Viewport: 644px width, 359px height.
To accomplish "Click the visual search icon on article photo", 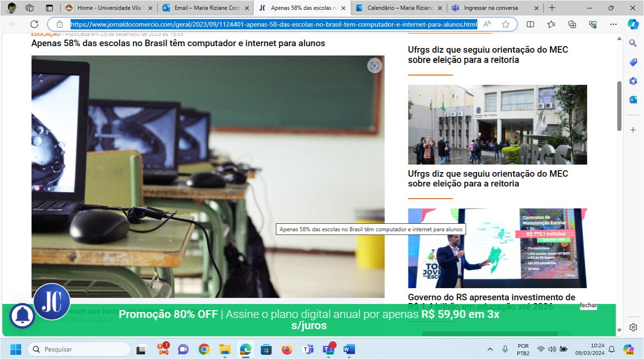I will (374, 66).
